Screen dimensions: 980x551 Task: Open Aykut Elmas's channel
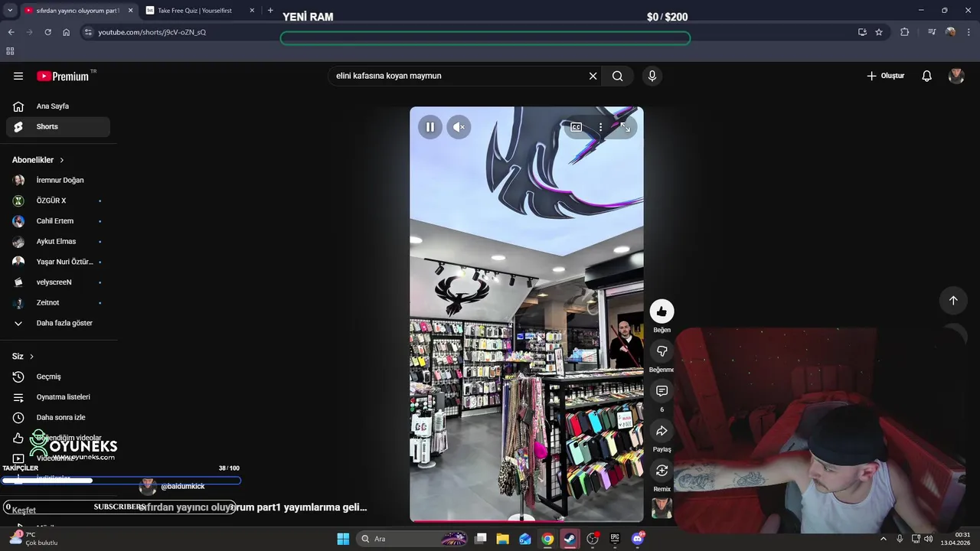58,242
